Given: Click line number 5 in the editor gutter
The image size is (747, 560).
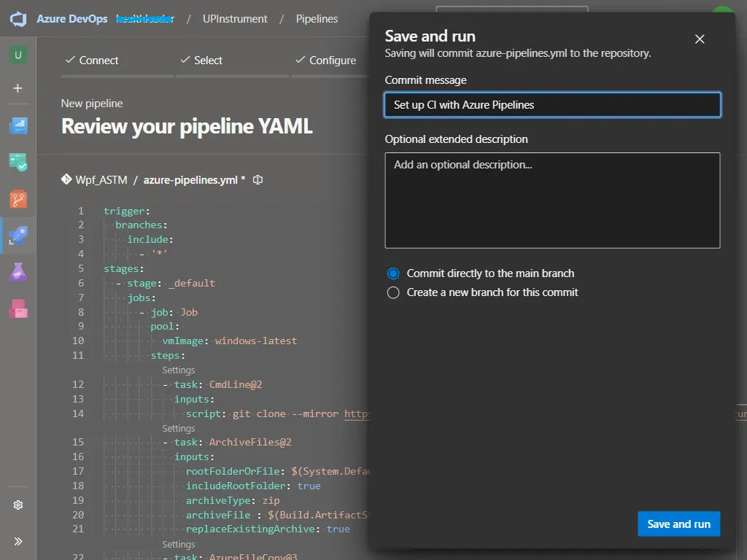Looking at the screenshot, I should click(x=81, y=268).
